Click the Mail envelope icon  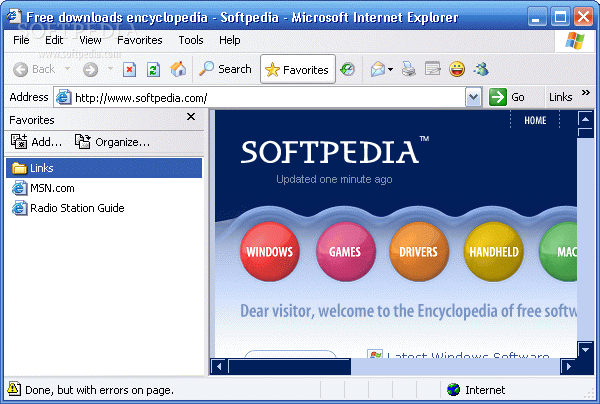(x=378, y=70)
